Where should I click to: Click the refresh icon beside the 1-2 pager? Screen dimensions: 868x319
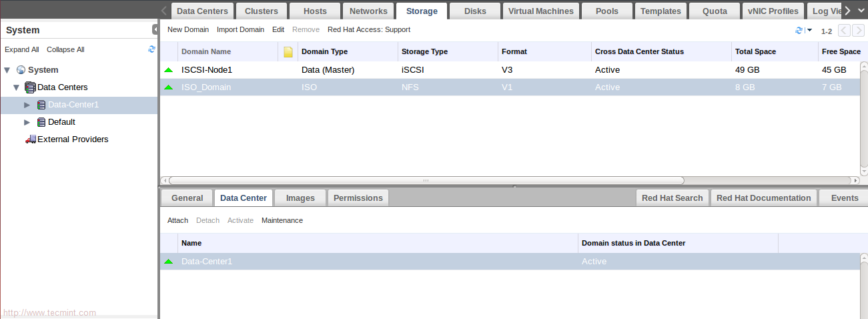point(799,31)
